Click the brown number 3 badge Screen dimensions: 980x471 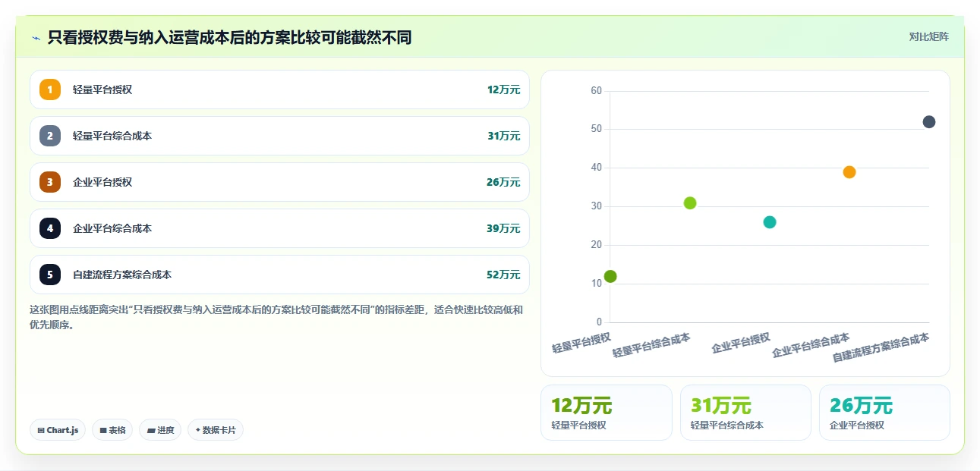[50, 182]
